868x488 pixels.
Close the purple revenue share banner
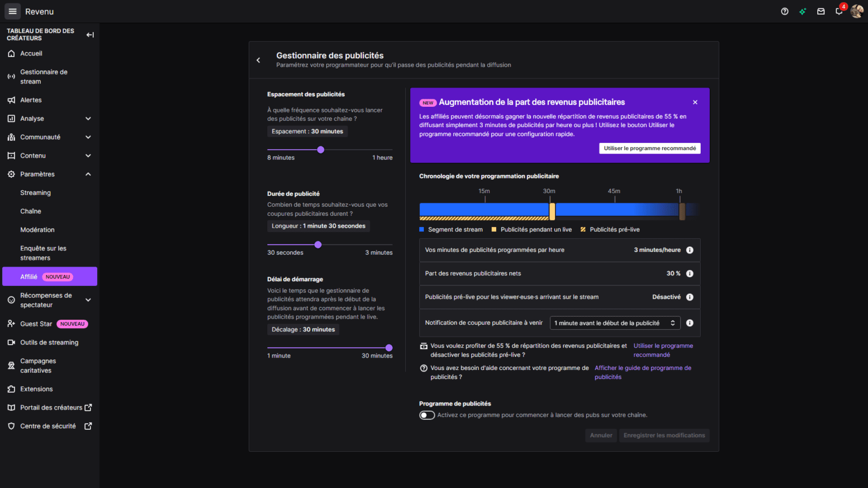[695, 102]
